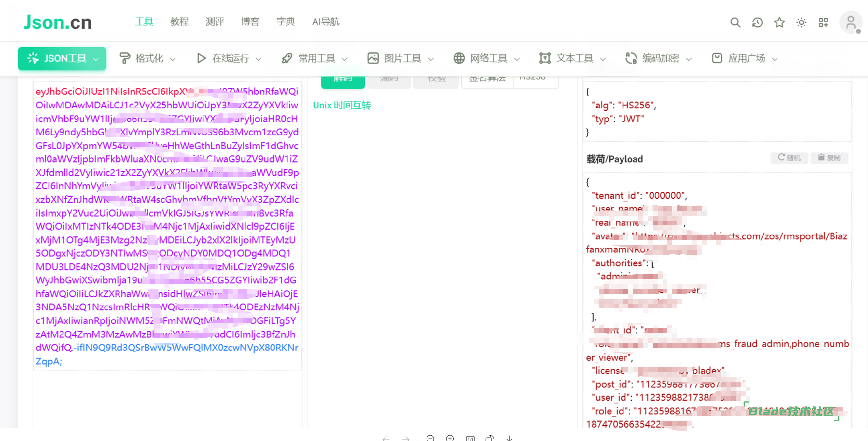Zoom out with the minus circle icon
This screenshot has height=441, width=868.
430,438
